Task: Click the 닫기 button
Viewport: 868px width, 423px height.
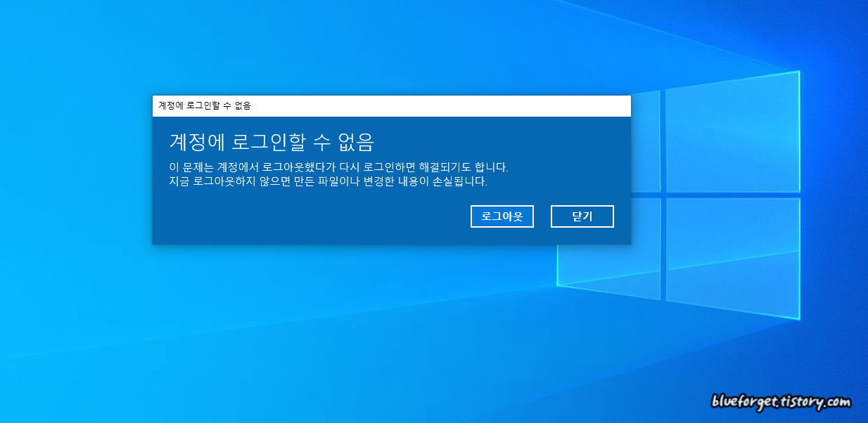Action: click(x=582, y=216)
